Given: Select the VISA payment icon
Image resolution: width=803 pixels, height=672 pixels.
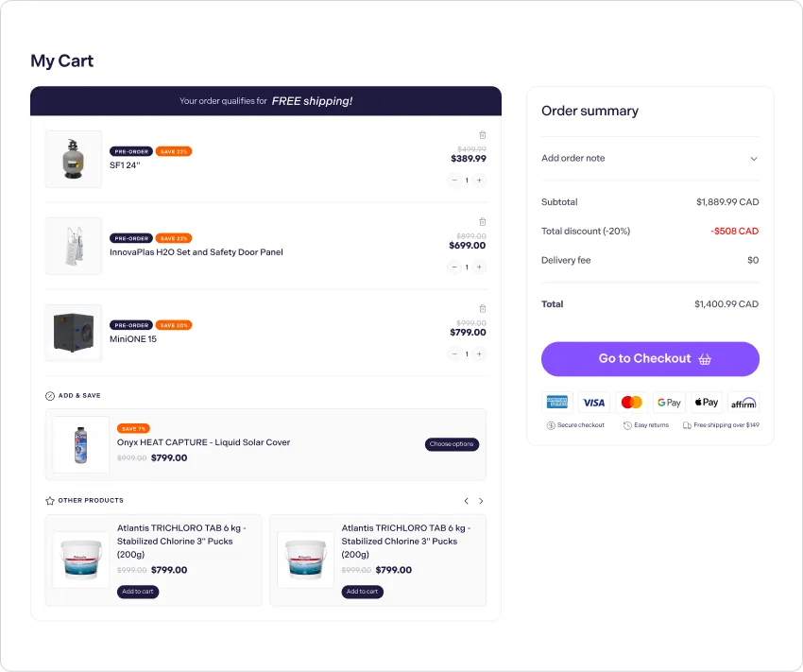Looking at the screenshot, I should pos(594,402).
